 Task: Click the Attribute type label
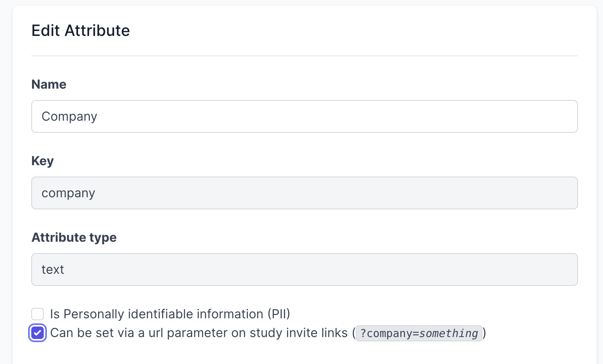(74, 237)
